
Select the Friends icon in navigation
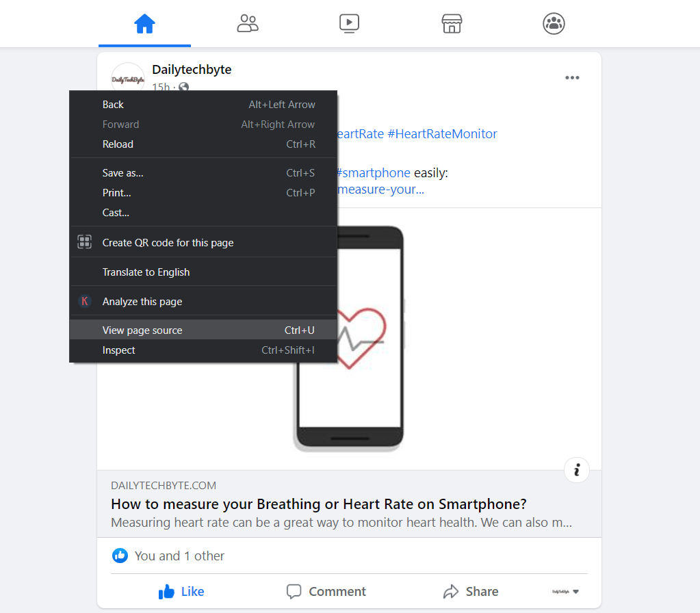click(x=247, y=23)
